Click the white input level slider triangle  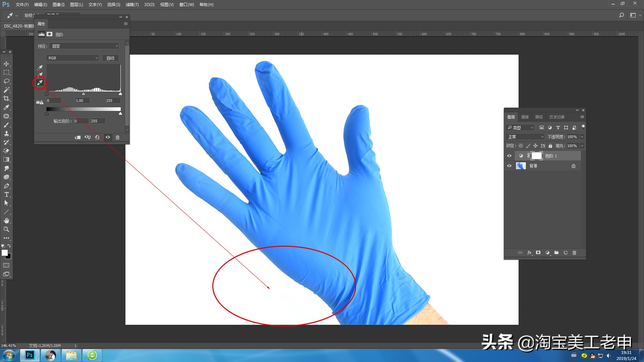tap(120, 94)
